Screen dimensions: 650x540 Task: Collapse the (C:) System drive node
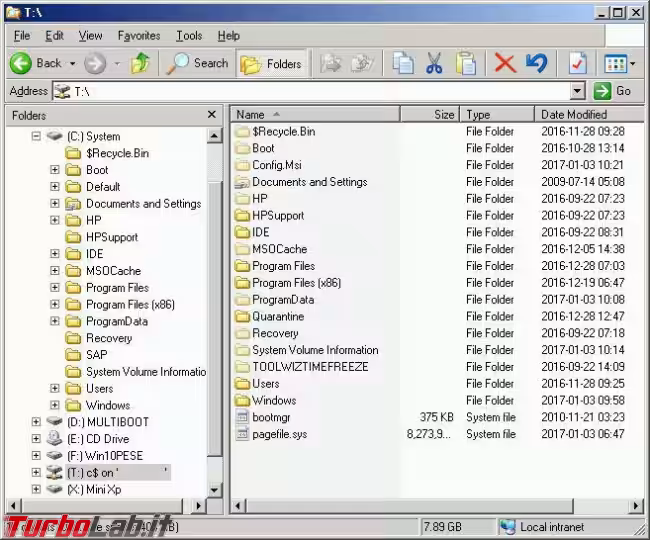(x=36, y=136)
